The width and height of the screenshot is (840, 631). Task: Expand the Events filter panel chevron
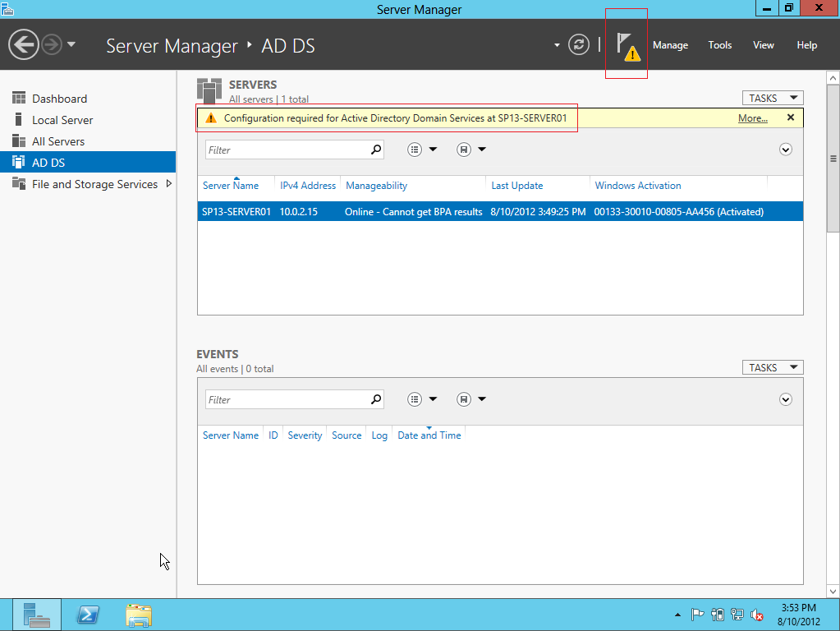785,399
